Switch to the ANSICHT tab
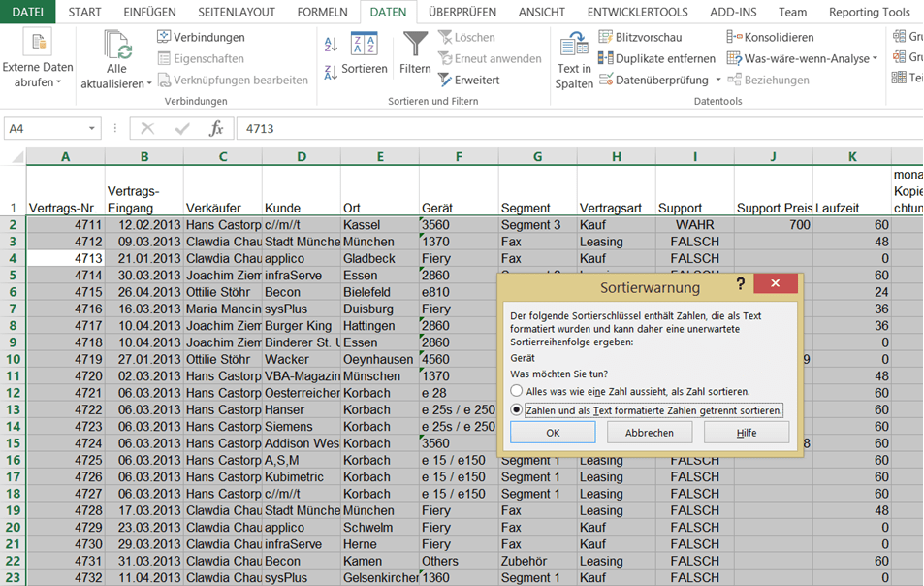924x586 pixels. pyautogui.click(x=542, y=12)
